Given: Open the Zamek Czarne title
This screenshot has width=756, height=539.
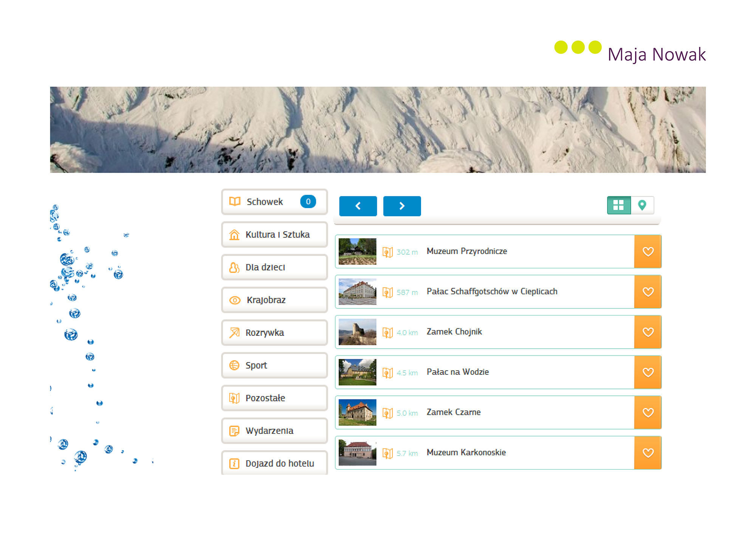Looking at the screenshot, I should click(454, 412).
